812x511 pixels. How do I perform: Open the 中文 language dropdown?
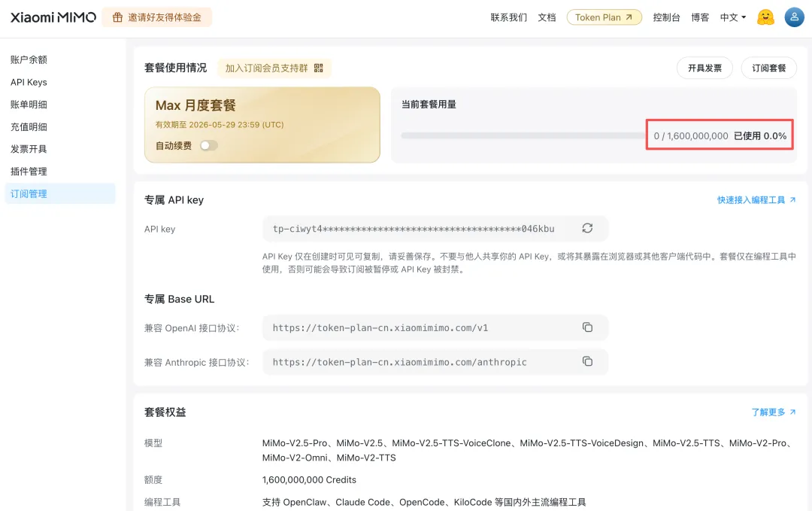pos(732,17)
